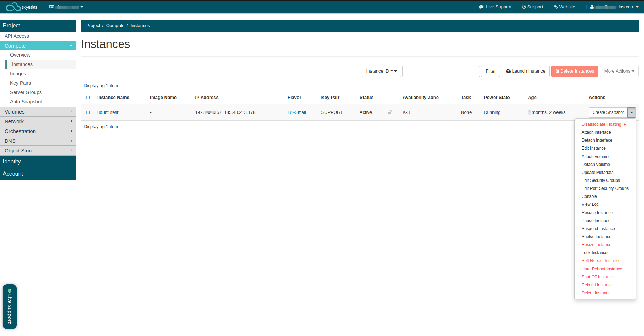
Task: Open the user account menu icon
Action: [592, 7]
